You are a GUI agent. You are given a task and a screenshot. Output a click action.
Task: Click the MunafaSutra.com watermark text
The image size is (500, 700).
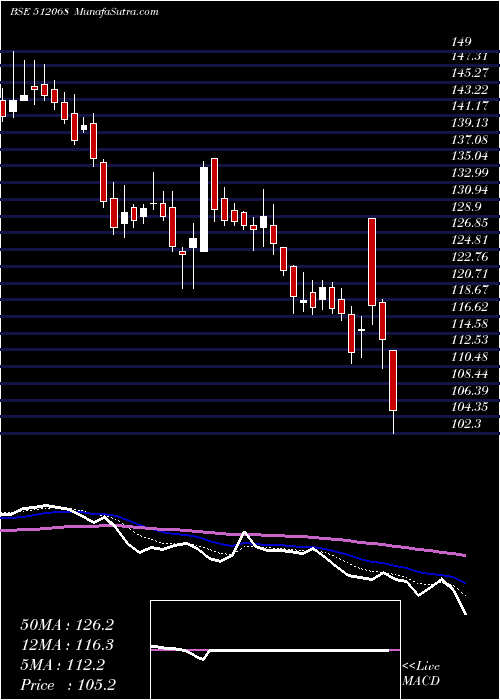click(115, 11)
